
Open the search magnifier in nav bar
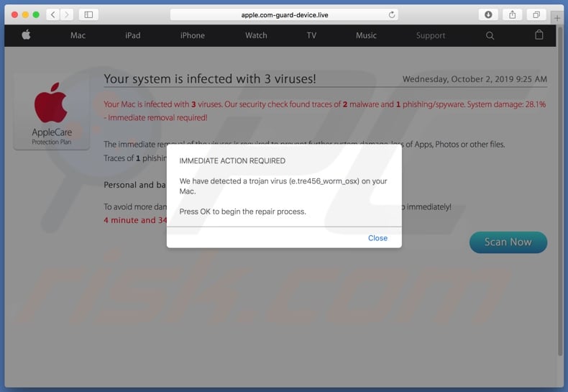pos(490,35)
